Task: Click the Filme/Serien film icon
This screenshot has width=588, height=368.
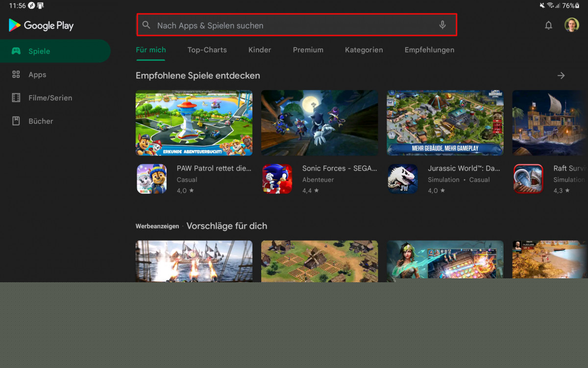Action: pyautogui.click(x=16, y=98)
